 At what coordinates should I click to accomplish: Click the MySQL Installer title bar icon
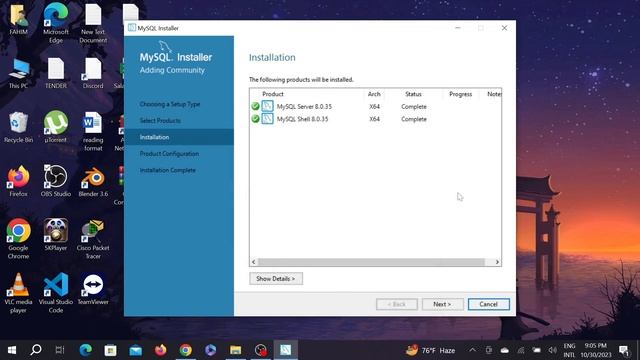132,28
